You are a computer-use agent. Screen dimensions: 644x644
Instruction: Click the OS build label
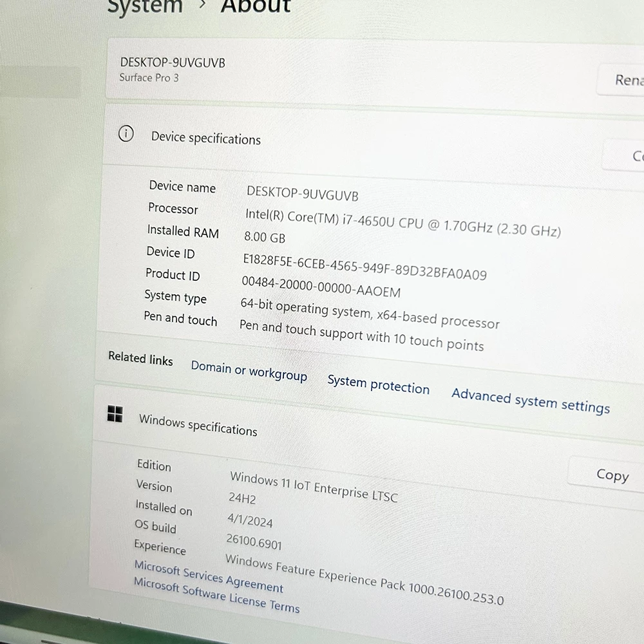pos(155,526)
